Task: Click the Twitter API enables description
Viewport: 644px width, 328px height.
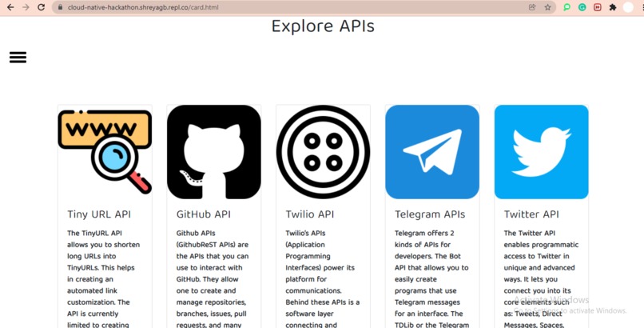Action: [541, 278]
